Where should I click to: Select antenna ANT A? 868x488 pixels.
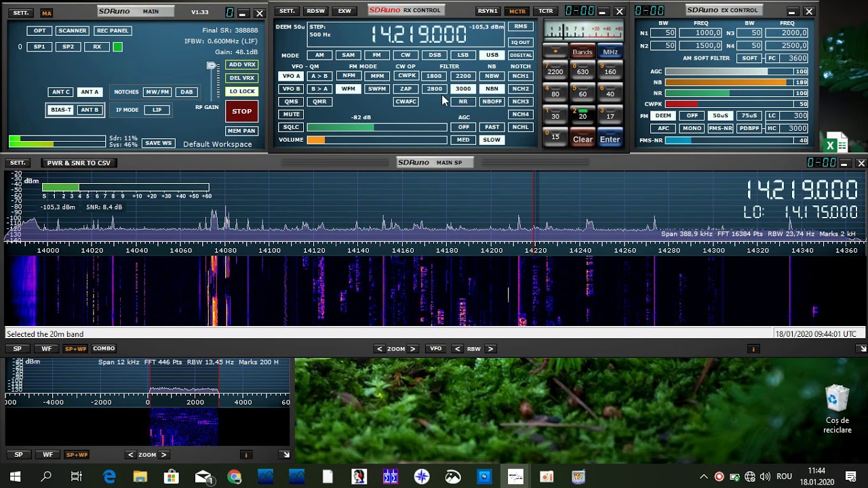90,92
